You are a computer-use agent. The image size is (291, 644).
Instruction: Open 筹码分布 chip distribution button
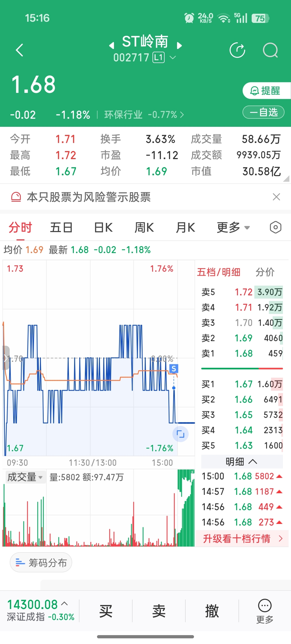(41, 563)
